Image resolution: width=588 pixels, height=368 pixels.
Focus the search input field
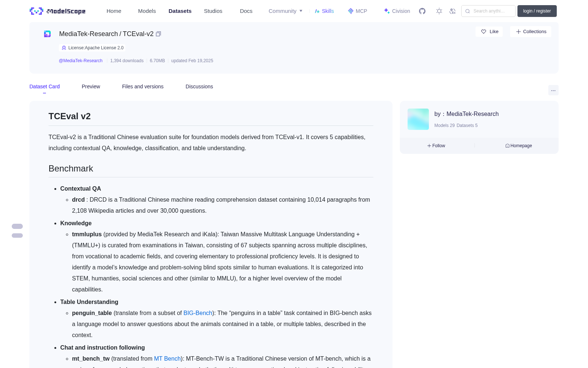click(488, 11)
